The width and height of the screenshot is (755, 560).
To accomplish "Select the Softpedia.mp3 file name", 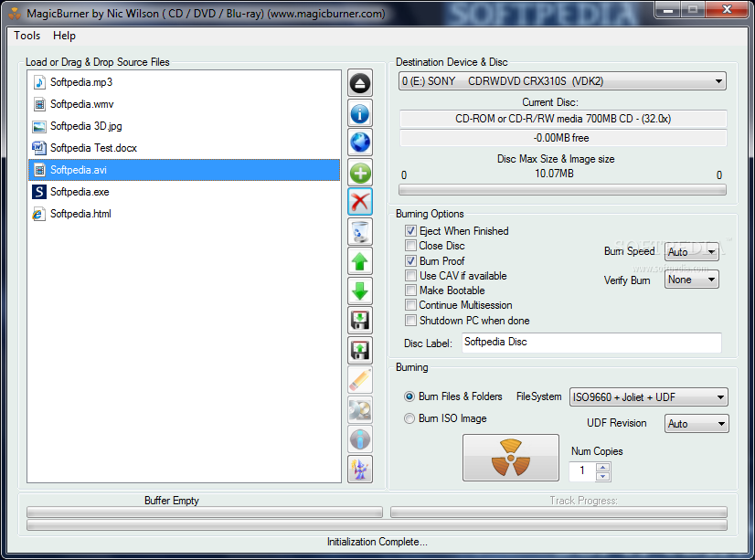I will coord(81,82).
